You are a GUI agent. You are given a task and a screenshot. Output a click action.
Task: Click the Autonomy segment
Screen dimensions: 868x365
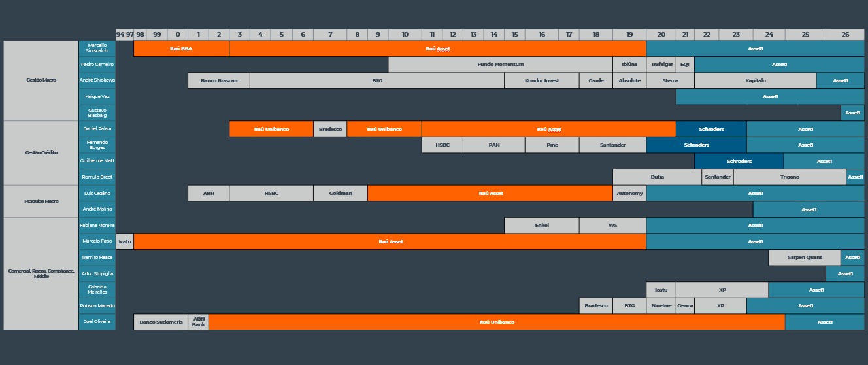[629, 193]
